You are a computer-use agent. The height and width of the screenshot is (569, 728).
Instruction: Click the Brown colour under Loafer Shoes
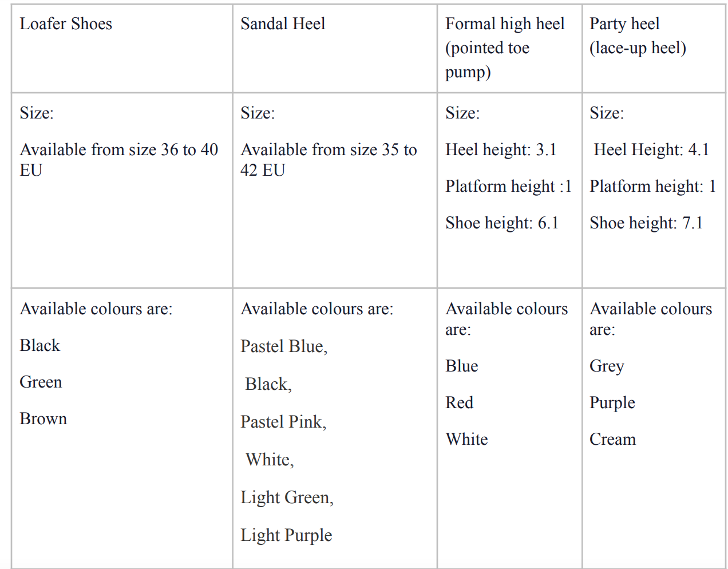tap(43, 419)
